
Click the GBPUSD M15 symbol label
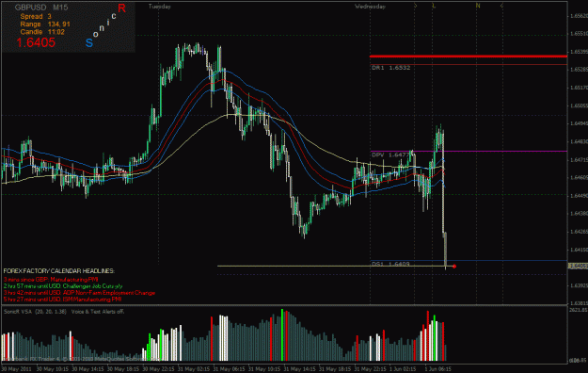(41, 8)
